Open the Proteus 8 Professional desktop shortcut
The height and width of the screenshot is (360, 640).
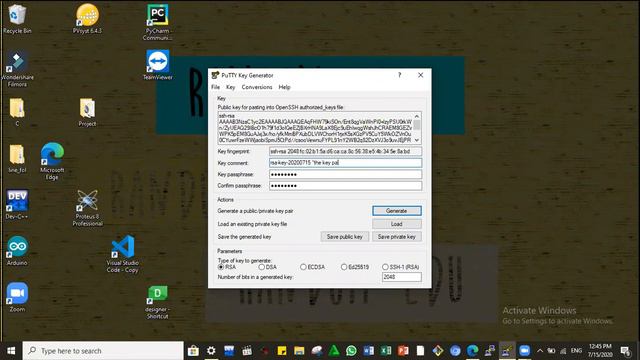[x=87, y=208]
